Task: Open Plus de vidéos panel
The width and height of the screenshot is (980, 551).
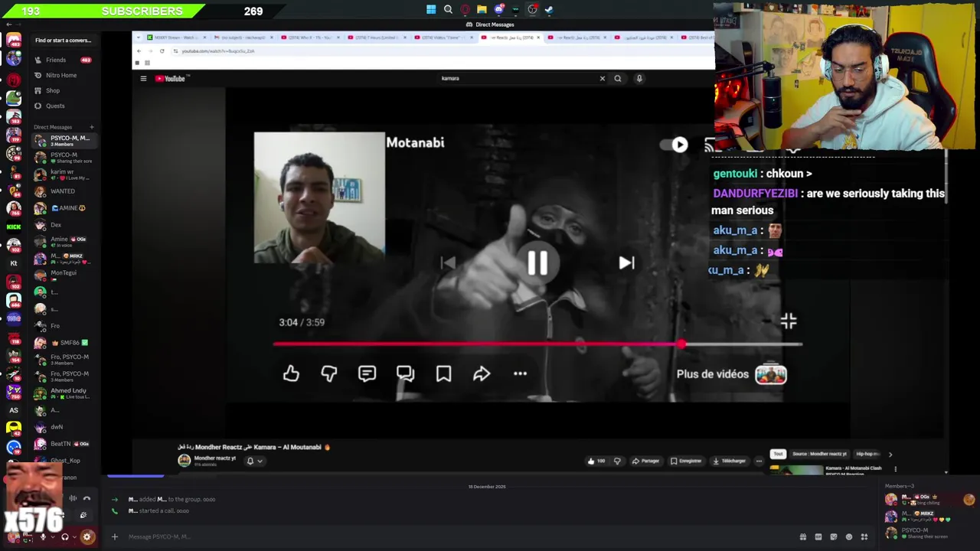Action: (731, 374)
